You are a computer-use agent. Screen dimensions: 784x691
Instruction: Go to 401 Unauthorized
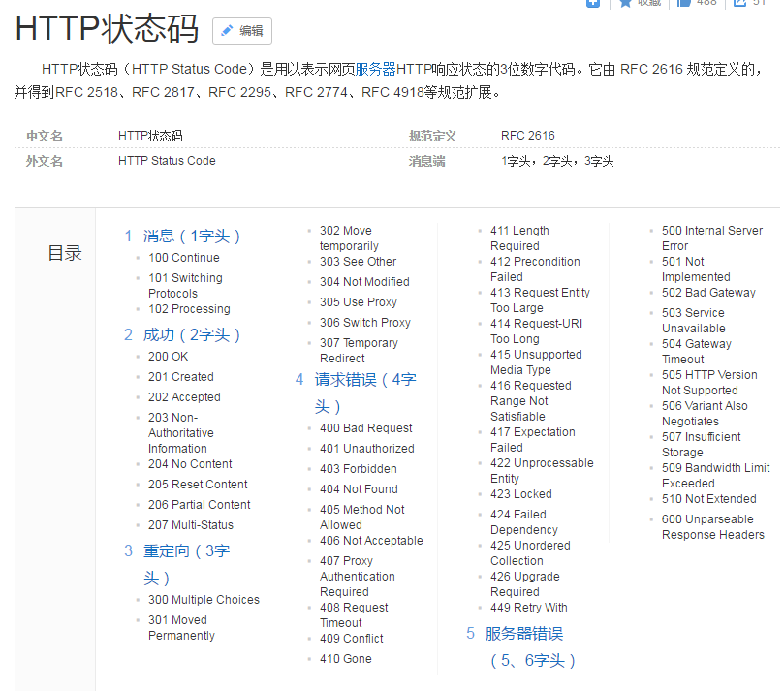[x=367, y=449]
